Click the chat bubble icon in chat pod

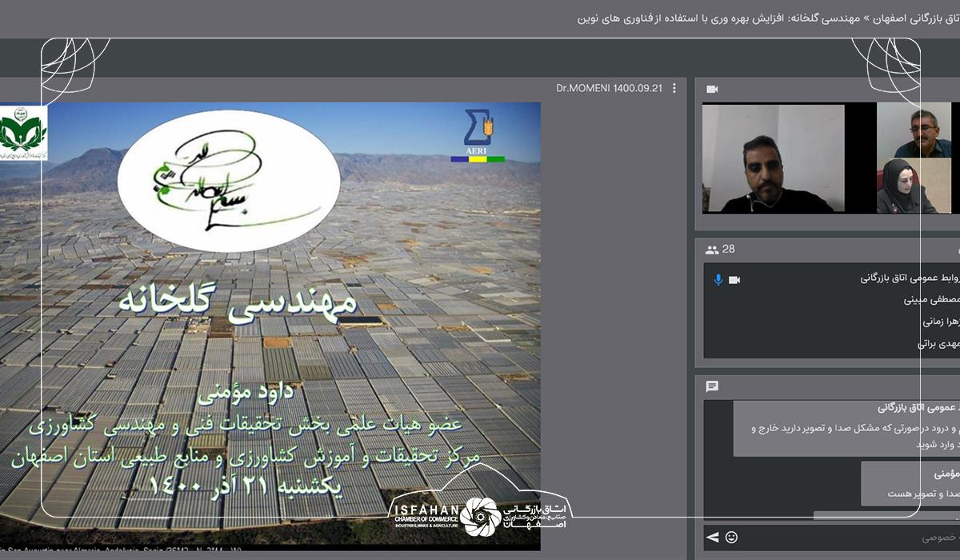click(x=712, y=386)
